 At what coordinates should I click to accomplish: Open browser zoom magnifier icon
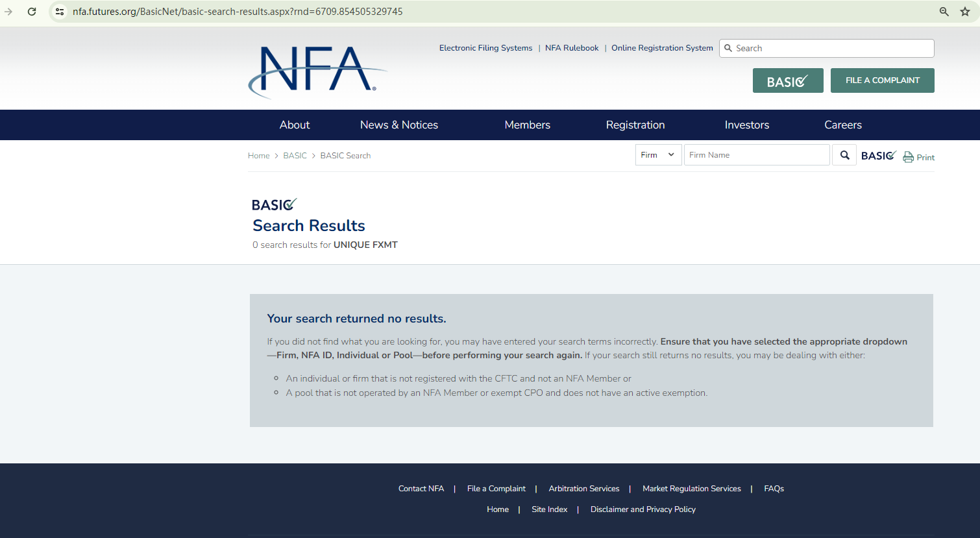point(944,12)
